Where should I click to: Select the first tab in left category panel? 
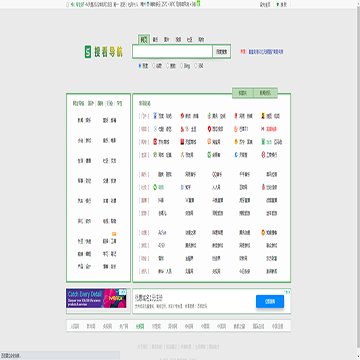coord(77,104)
